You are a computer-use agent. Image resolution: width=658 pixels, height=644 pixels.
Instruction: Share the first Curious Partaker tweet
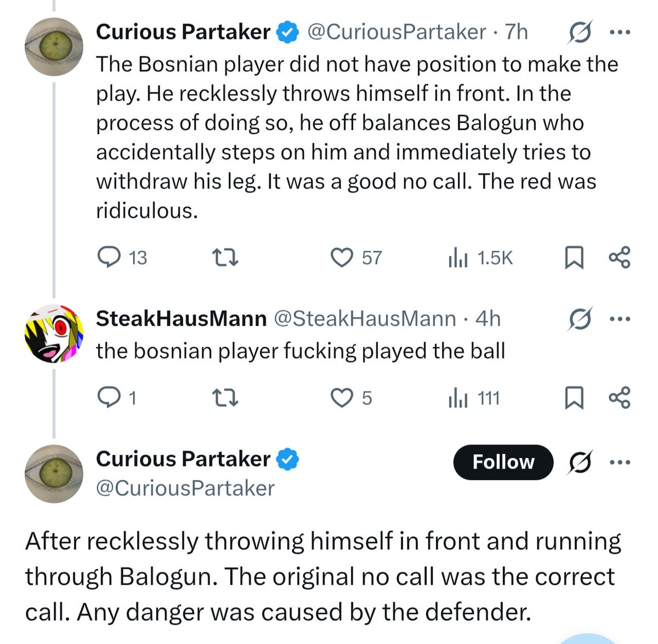pos(620,257)
